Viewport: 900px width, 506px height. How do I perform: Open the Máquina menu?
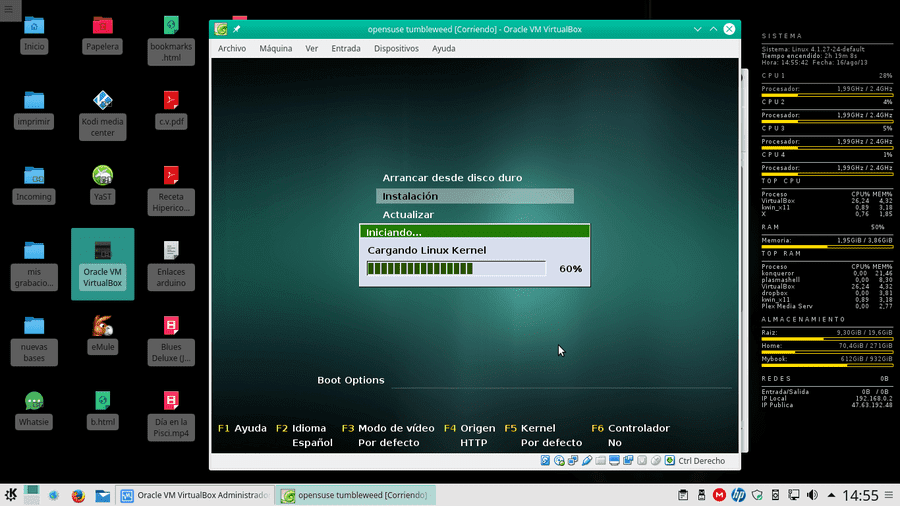tap(276, 48)
